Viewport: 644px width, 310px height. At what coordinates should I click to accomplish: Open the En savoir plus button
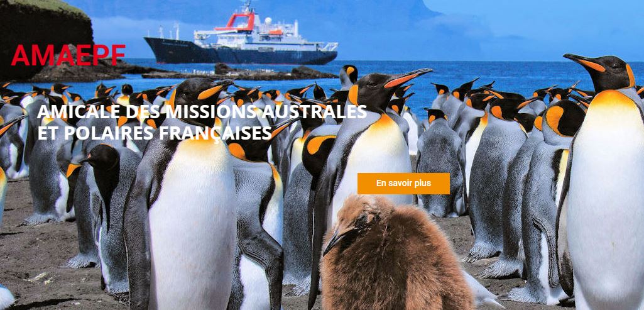coord(403,184)
